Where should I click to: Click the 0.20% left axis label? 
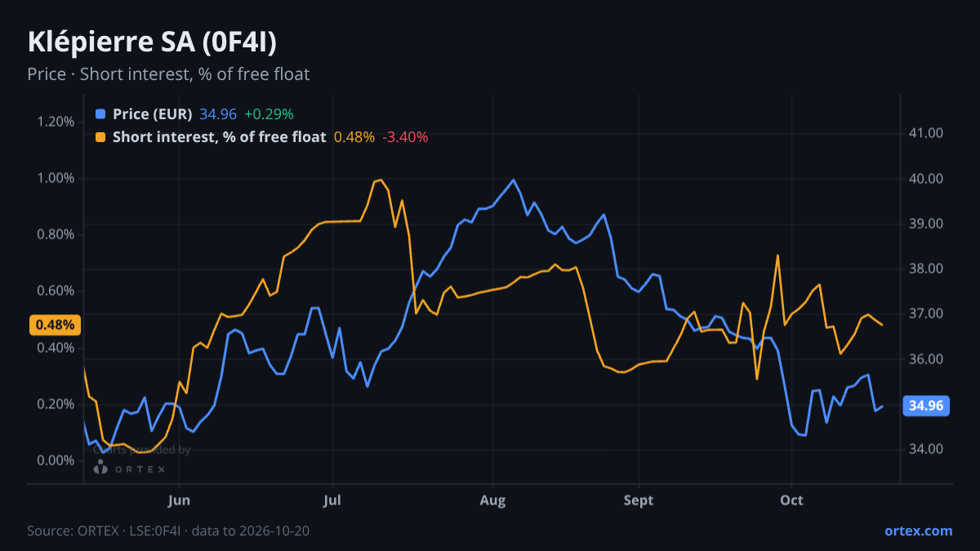(x=56, y=404)
